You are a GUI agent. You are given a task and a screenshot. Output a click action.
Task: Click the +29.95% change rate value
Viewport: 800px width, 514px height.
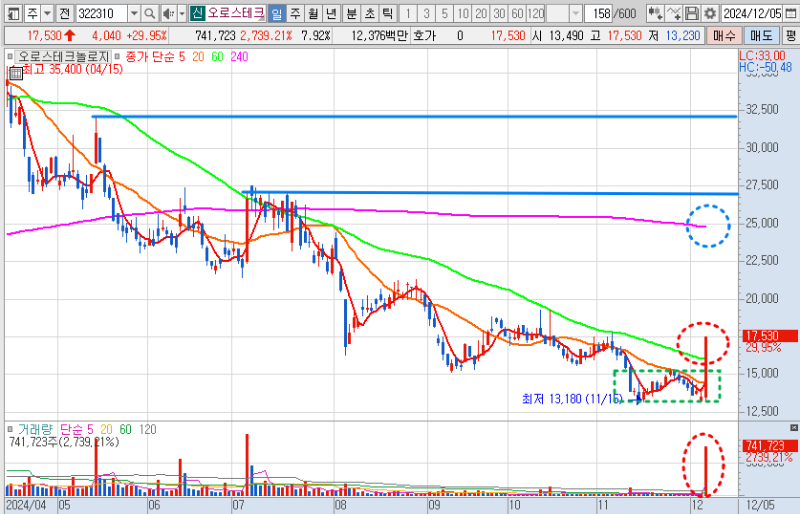(x=147, y=36)
